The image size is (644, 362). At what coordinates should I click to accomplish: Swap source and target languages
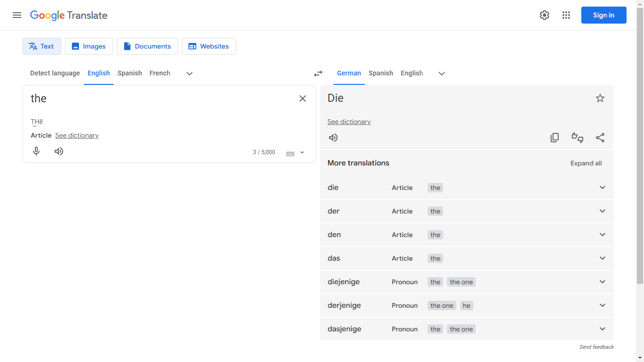pos(318,74)
